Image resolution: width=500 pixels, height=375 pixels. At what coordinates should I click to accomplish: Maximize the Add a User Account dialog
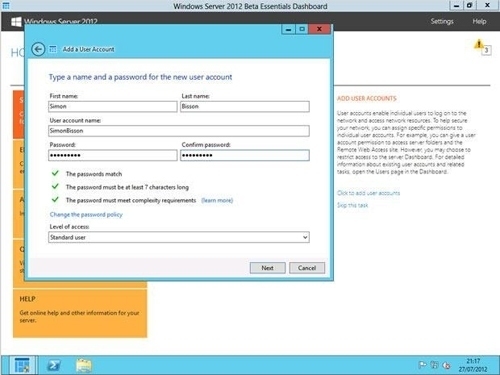click(302, 29)
